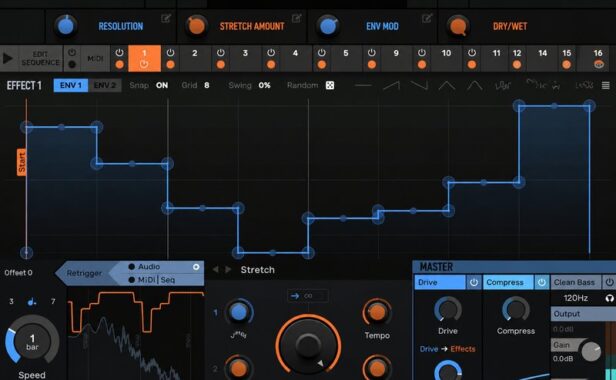Choose the random steps envelope shape
Screen dimensions: 616x380
(x=503, y=85)
